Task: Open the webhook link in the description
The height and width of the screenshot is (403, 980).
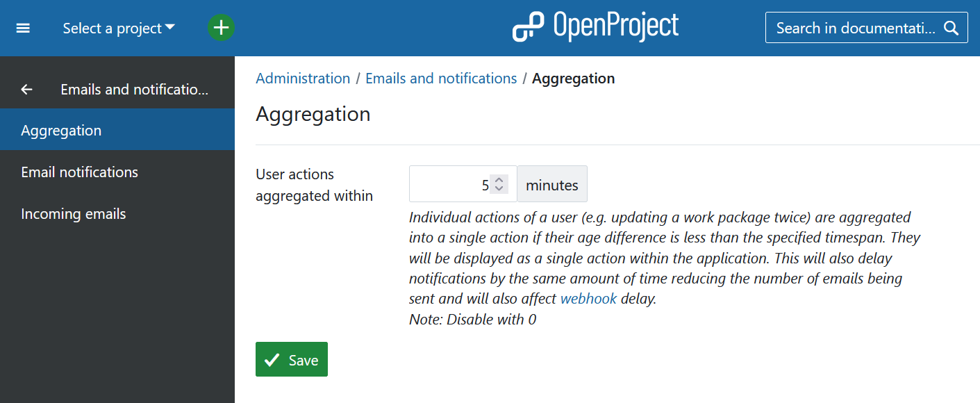Action: (588, 298)
